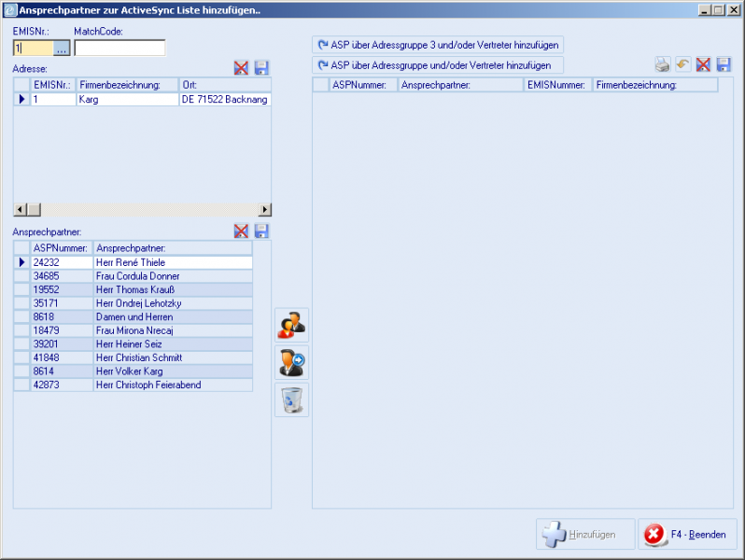Click ASP number 24232 cell
Screen dimensions: 745x560
pyautogui.click(x=62, y=262)
